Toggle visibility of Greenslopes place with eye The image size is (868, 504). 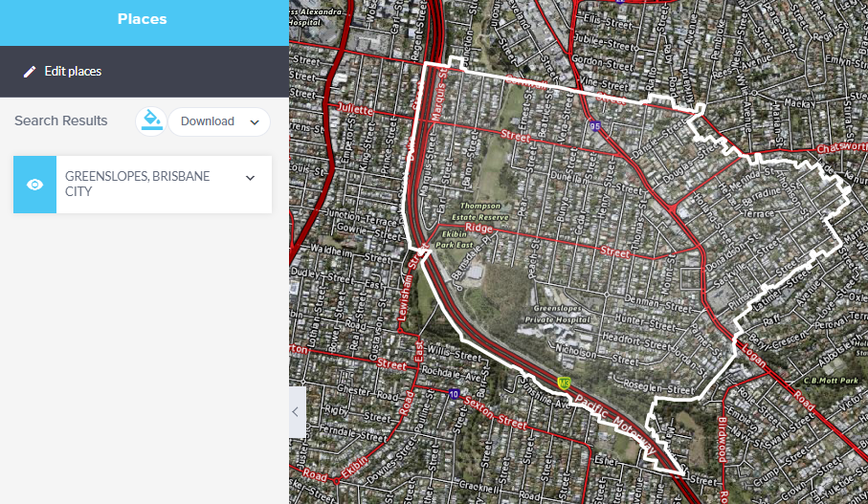35,185
